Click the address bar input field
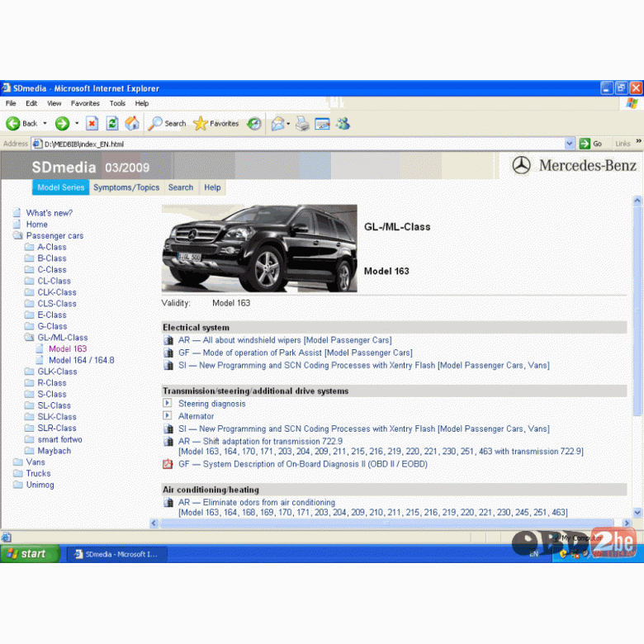Image resolution: width=644 pixels, height=644 pixels. coord(303,144)
